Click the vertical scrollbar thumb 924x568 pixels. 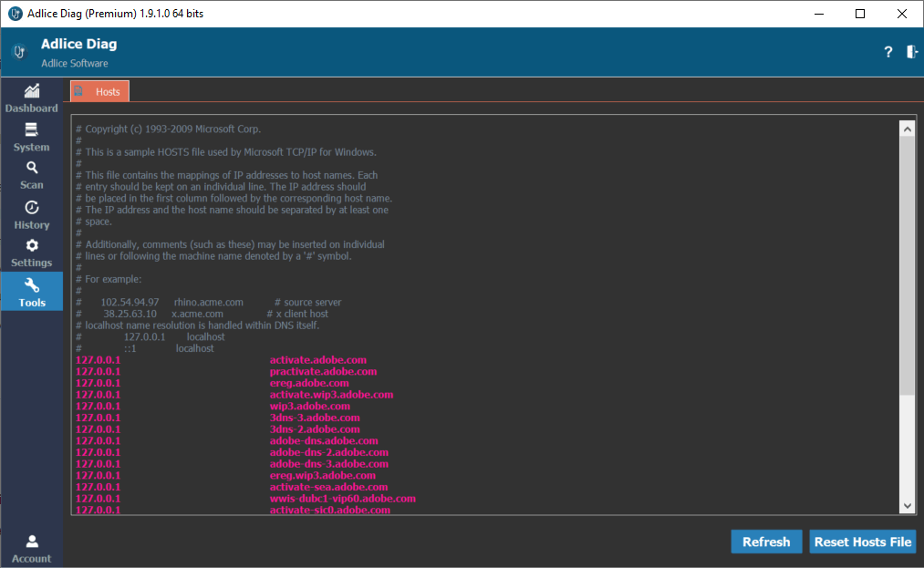click(x=907, y=264)
